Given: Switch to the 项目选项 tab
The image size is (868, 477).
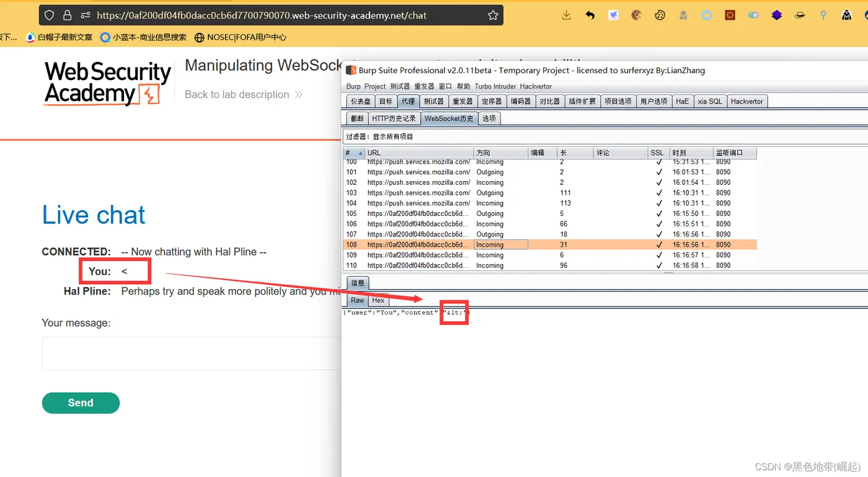Looking at the screenshot, I should (x=618, y=101).
